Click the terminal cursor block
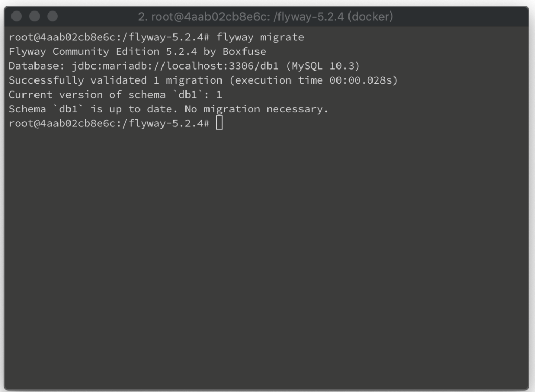 219,123
